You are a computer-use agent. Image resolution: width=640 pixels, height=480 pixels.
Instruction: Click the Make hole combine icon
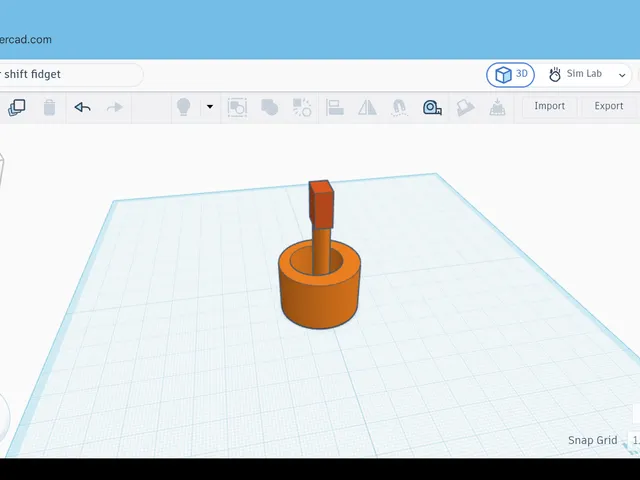(269, 107)
